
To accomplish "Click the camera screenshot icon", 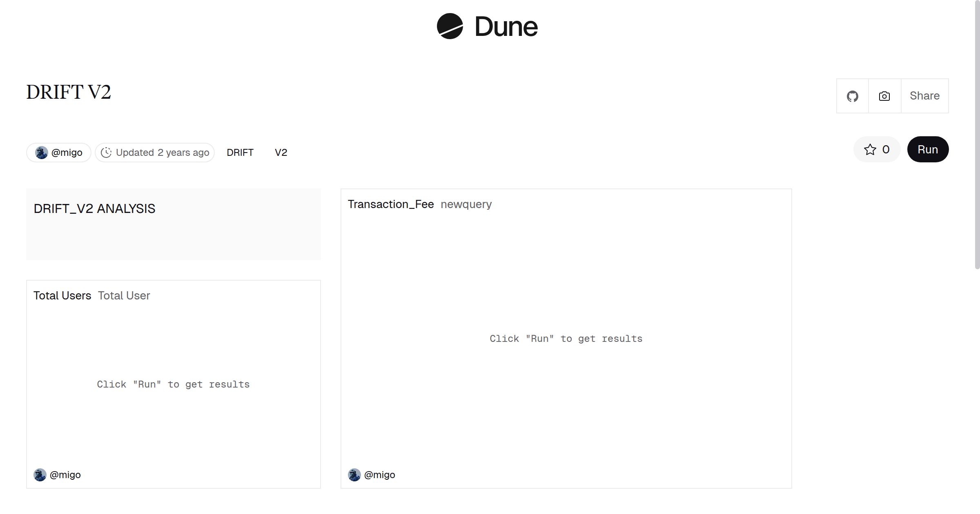I will pos(884,96).
